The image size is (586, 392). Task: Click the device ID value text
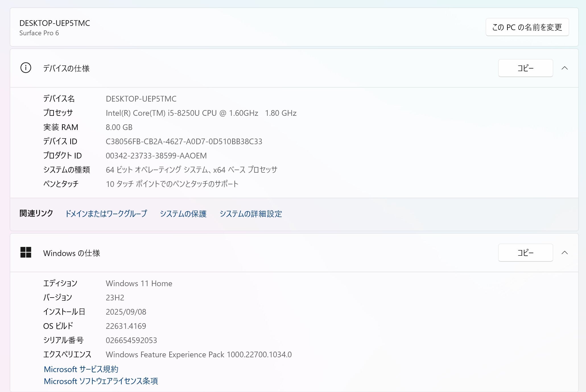pyautogui.click(x=184, y=141)
